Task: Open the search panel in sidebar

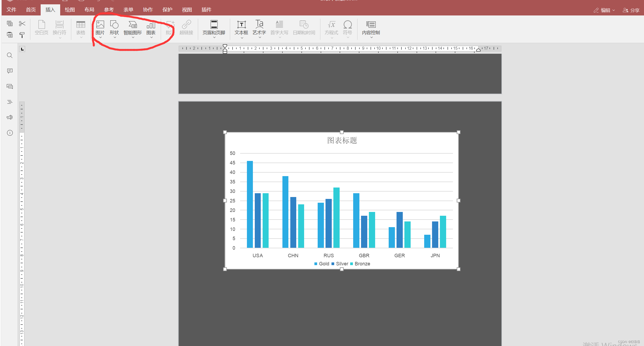Action: (x=10, y=55)
